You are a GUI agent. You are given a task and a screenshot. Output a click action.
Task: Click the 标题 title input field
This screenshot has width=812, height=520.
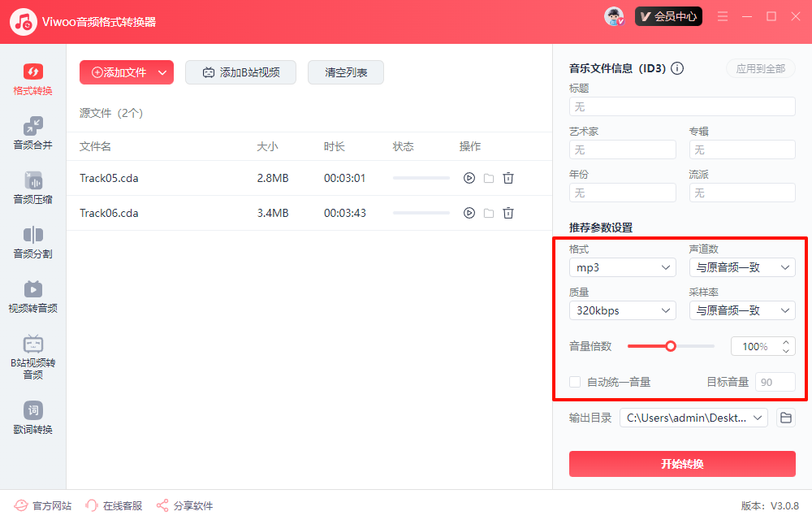681,106
